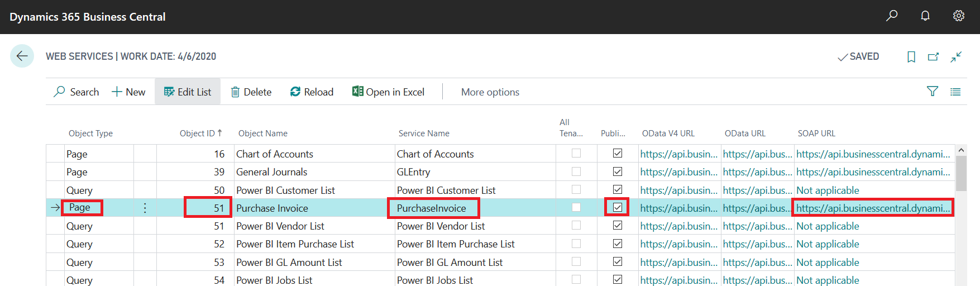Select Not applicable for Power BI GL Amount
Viewport: 980px width, 286px height.
pos(828,262)
